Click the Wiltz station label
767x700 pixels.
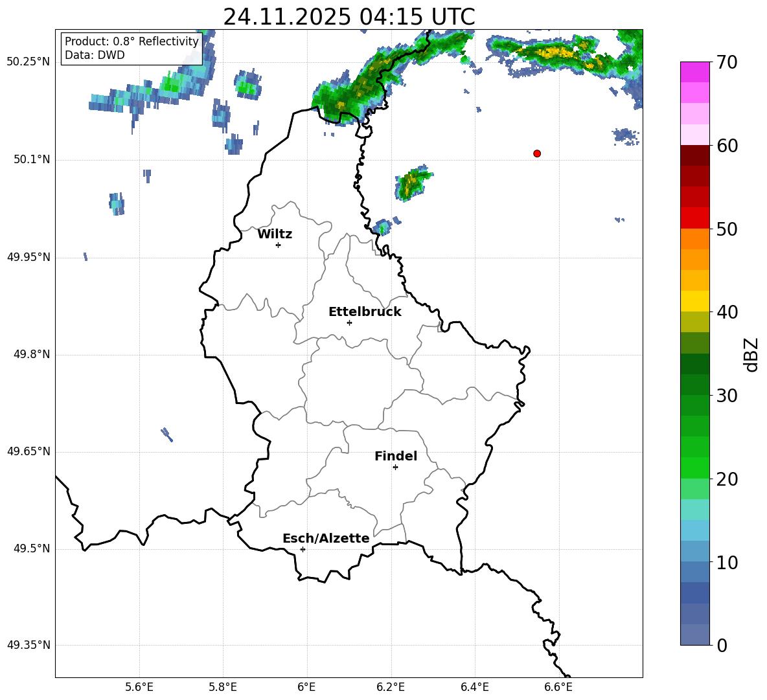click(275, 234)
